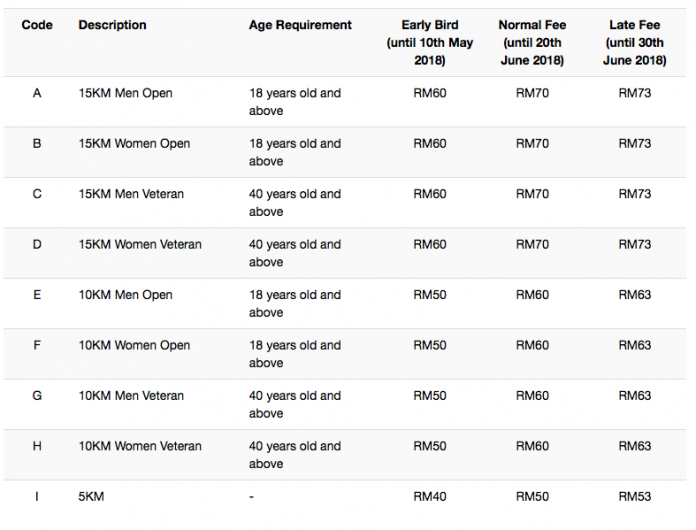The image size is (696, 530).
Task: Click the Late Fee column header
Action: (634, 43)
